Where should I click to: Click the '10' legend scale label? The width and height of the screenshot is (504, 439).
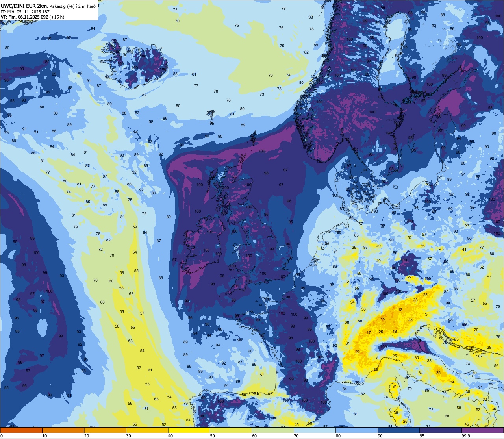pyautogui.click(x=44, y=436)
